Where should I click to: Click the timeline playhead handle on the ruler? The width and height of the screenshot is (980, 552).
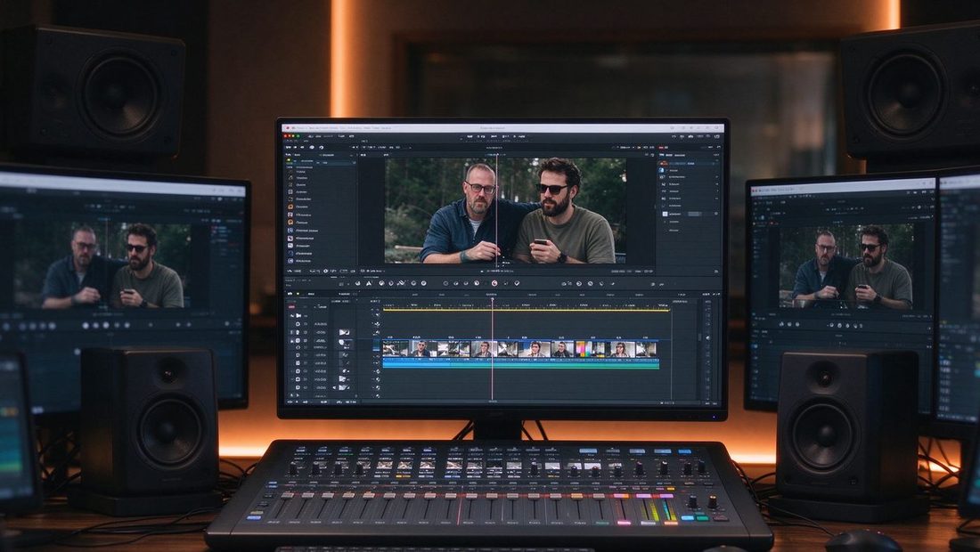coord(492,300)
